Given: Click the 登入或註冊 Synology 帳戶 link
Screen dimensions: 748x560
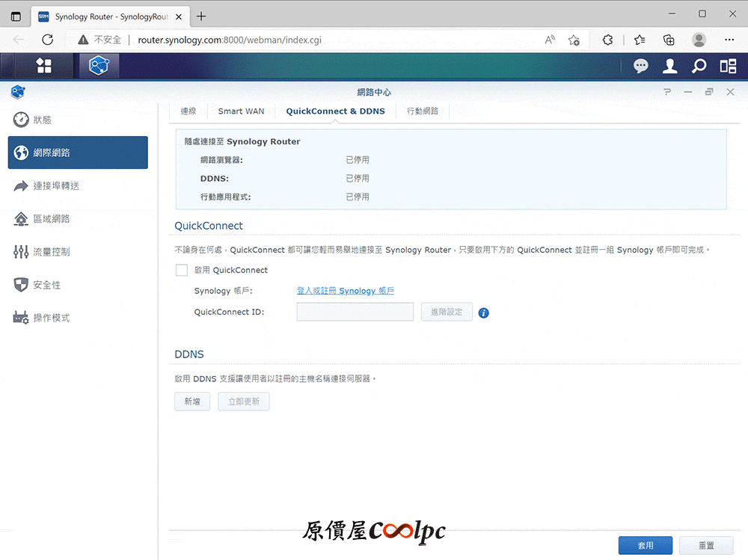Looking at the screenshot, I should [x=346, y=291].
